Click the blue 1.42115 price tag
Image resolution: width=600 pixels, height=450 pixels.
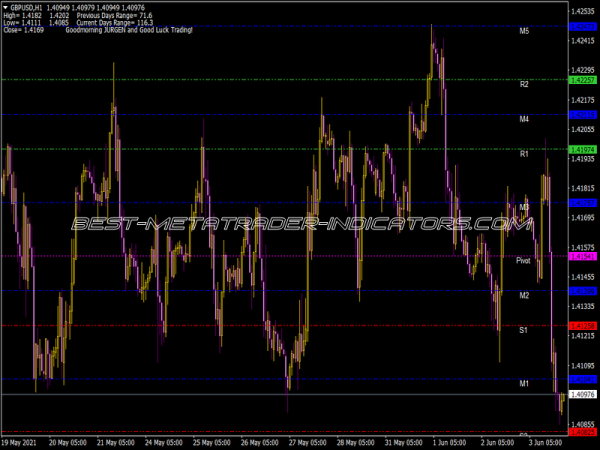[583, 115]
